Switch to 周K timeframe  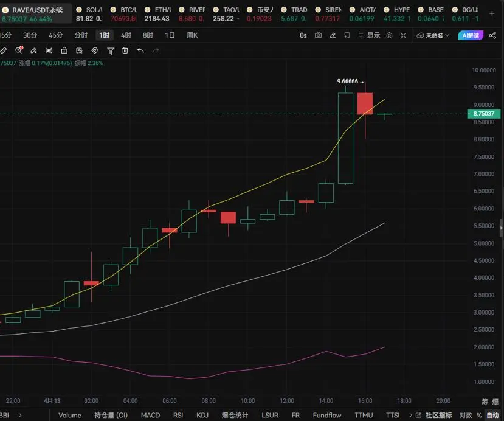192,35
